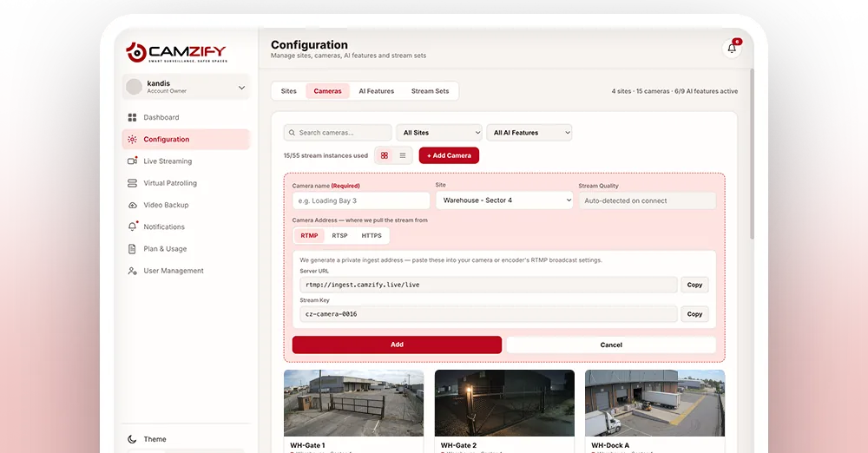Click the 'WH-Gate 1' camera label
868x453 pixels.
[x=308, y=445]
